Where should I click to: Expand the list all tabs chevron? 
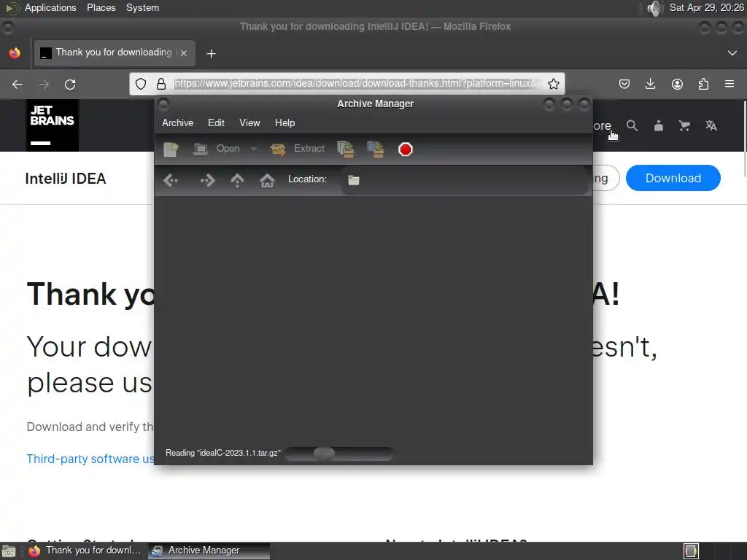pyautogui.click(x=732, y=52)
